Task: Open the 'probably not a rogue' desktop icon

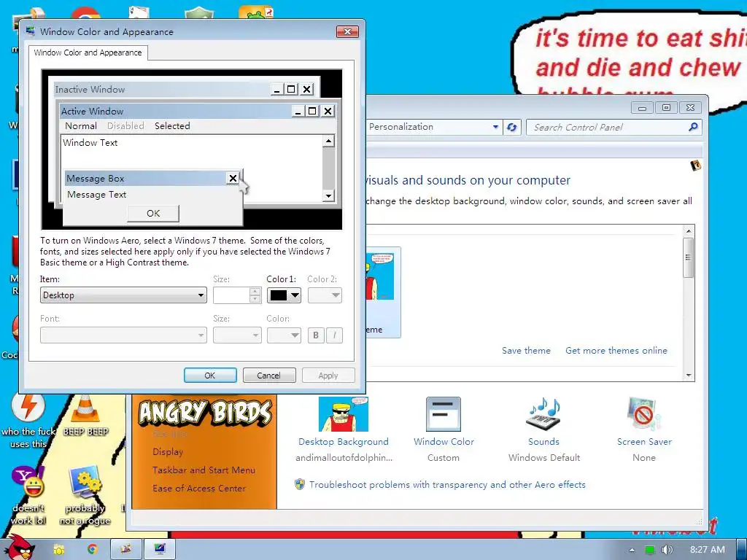Action: [x=85, y=482]
